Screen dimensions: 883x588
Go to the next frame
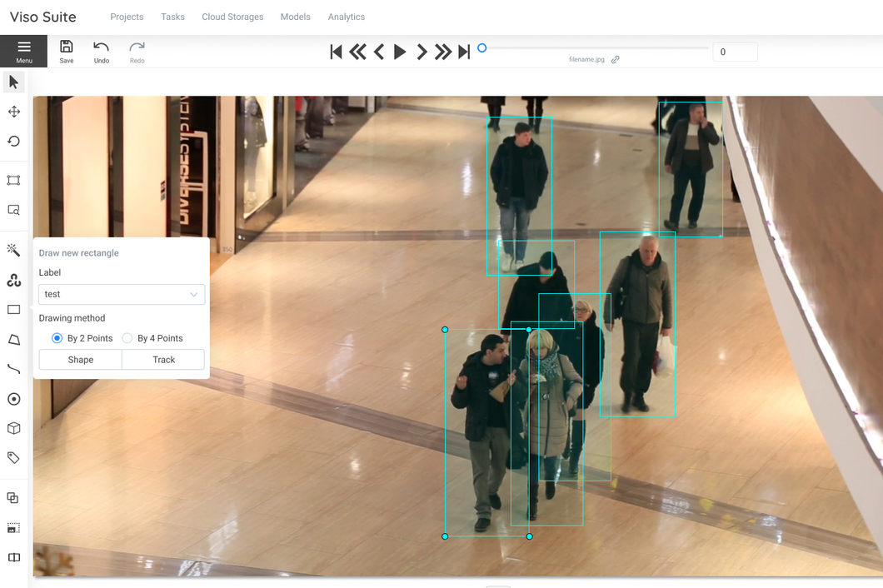click(422, 52)
